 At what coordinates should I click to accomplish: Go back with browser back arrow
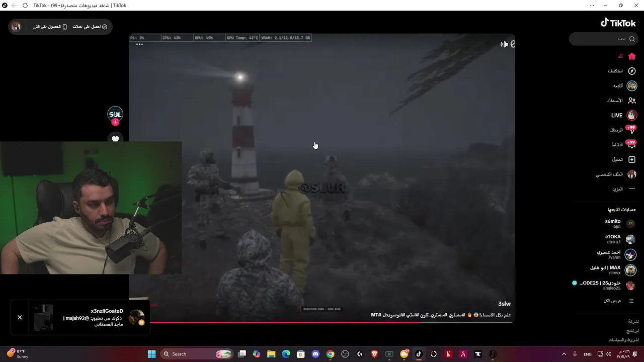(x=14, y=5)
